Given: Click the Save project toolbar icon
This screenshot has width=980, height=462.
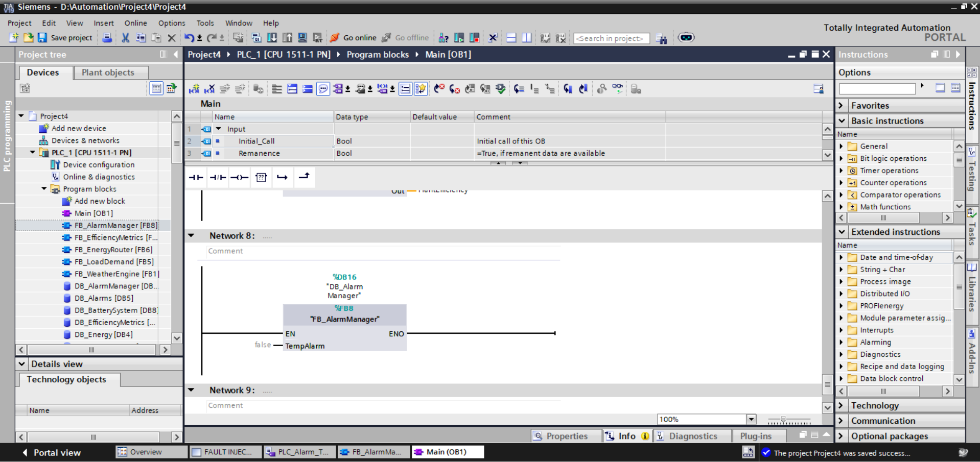Looking at the screenshot, I should (x=42, y=38).
